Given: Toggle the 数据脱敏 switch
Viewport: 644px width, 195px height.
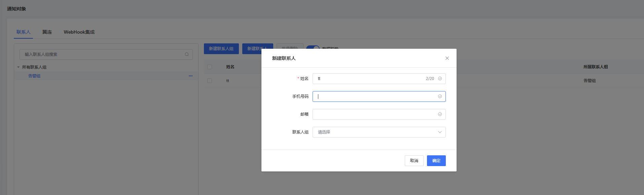Looking at the screenshot, I should click(313, 47).
